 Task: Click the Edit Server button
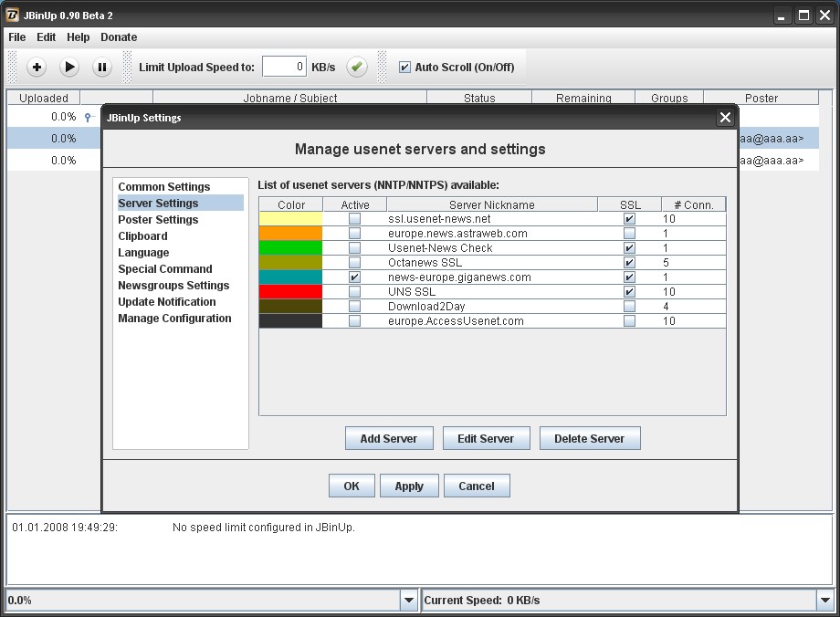(x=486, y=439)
